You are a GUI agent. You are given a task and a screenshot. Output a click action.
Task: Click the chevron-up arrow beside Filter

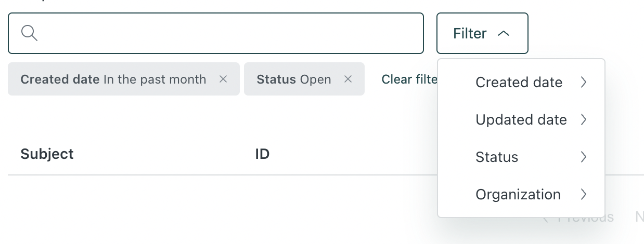(x=503, y=33)
